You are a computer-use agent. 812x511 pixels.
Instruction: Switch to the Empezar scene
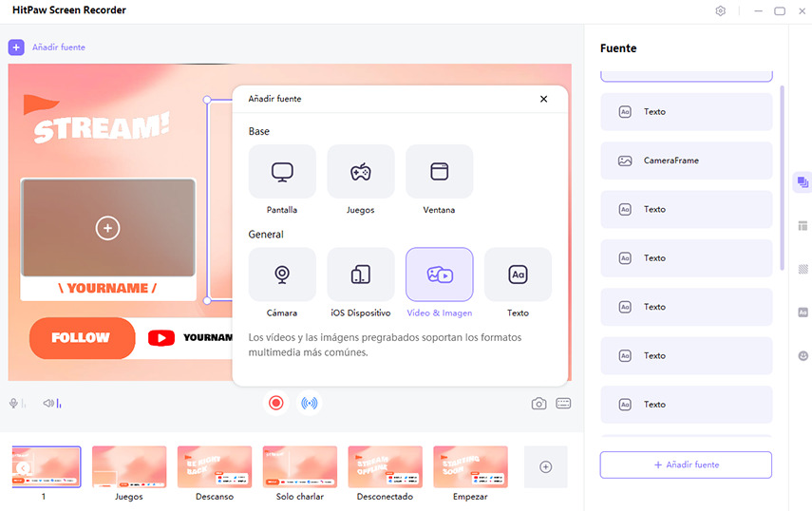[x=470, y=467]
